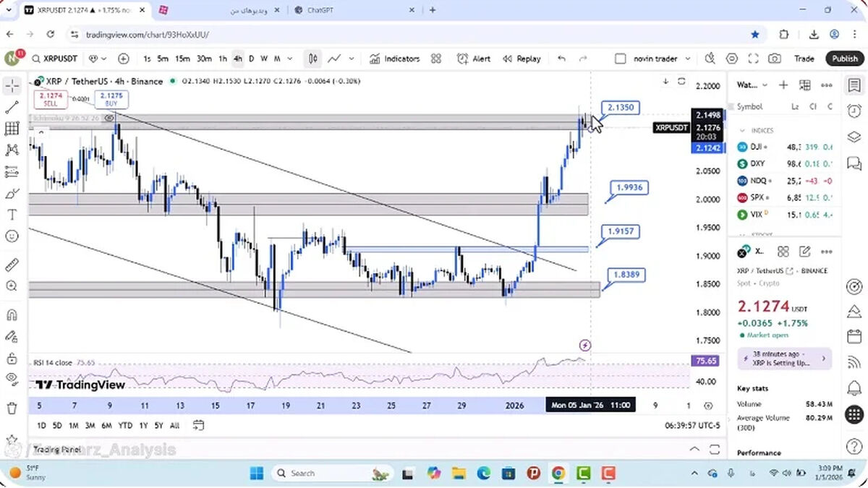Open the patterns tool in left sidebar

(12, 150)
